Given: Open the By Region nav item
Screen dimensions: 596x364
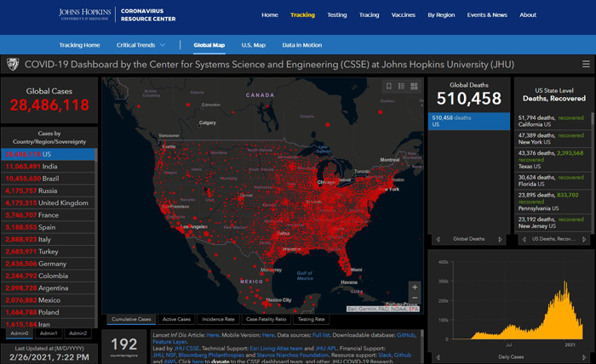Looking at the screenshot, I should (441, 14).
